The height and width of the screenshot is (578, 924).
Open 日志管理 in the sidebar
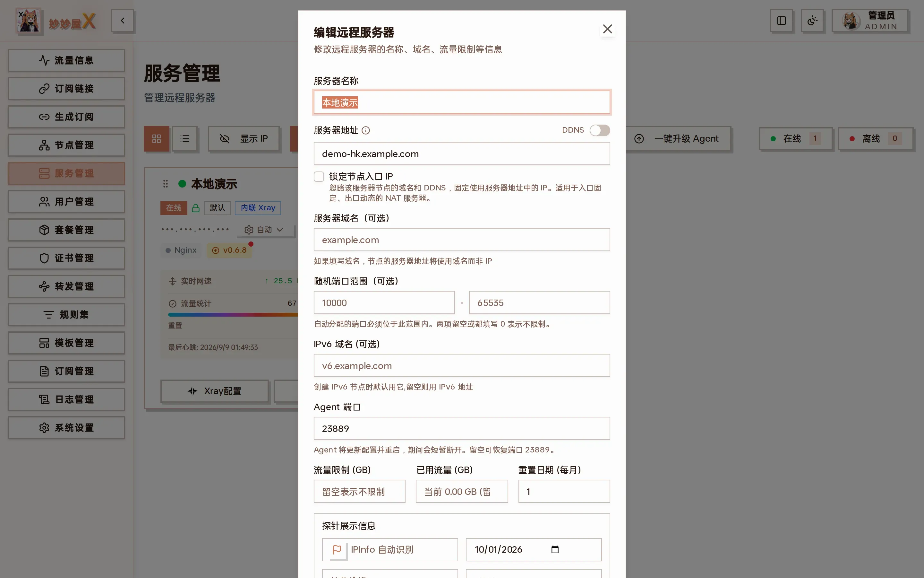click(x=66, y=400)
